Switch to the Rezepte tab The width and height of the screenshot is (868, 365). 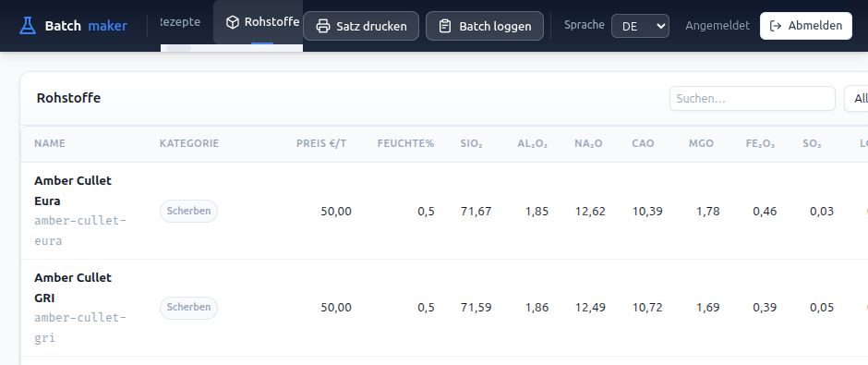pyautogui.click(x=180, y=22)
